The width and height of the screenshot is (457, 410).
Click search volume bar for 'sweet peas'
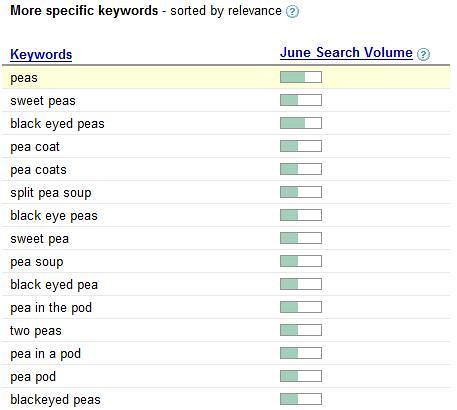pyautogui.click(x=301, y=100)
